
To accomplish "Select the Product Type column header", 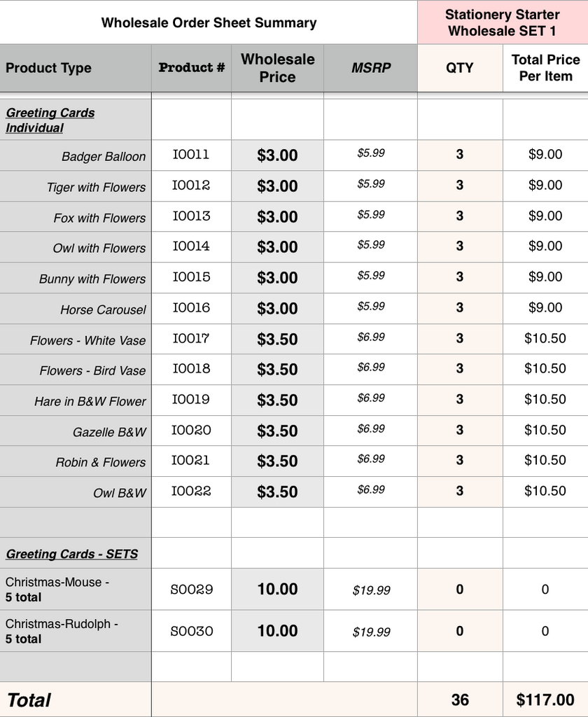I will pos(76,68).
